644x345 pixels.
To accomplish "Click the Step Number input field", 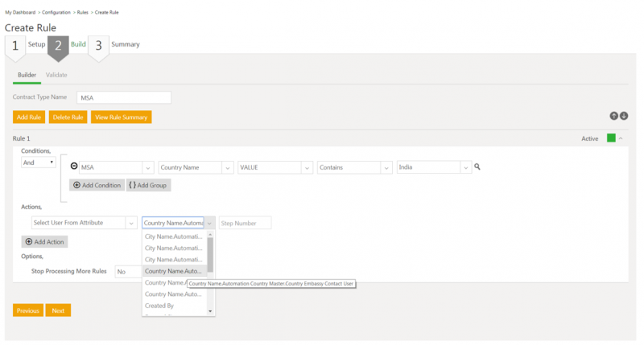I will pyautogui.click(x=245, y=223).
